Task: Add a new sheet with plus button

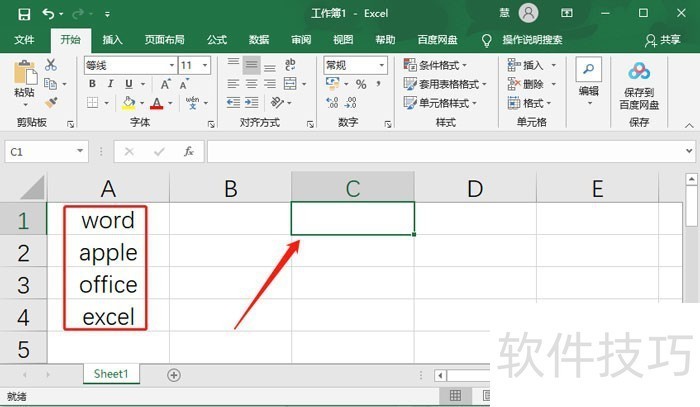Action: (x=174, y=375)
